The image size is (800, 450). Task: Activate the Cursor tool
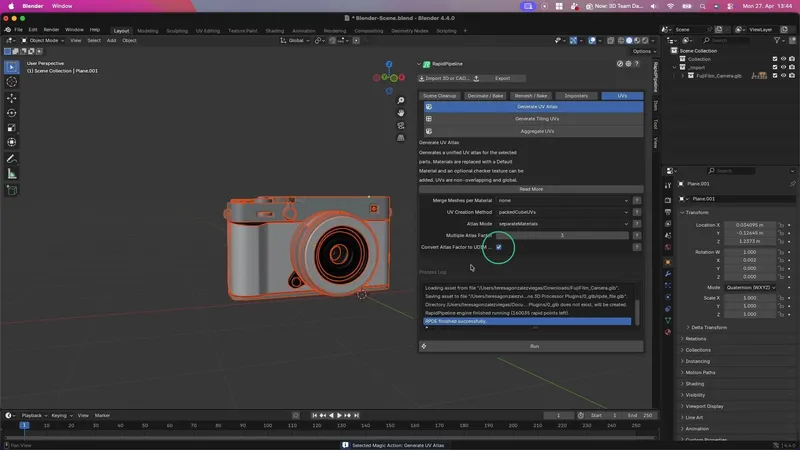pyautogui.click(x=12, y=82)
